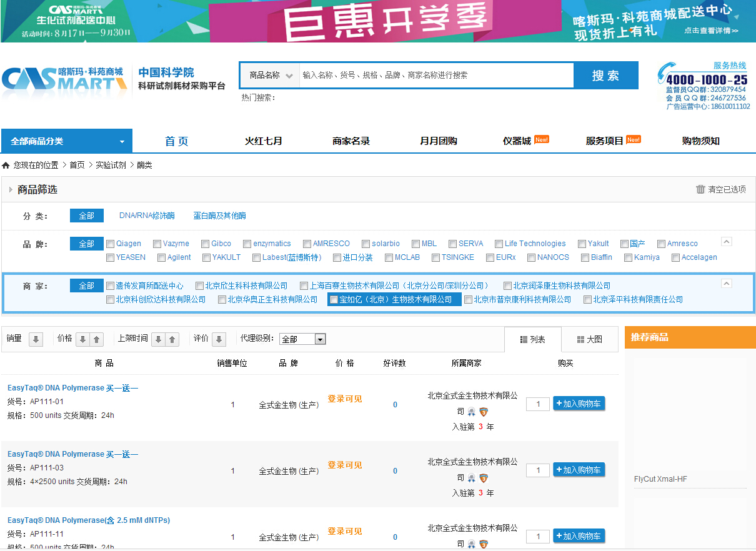Image resolution: width=756 pixels, height=551 pixels.
Task: Filter by DNA/RNA修饰酶 category
Action: pos(147,216)
